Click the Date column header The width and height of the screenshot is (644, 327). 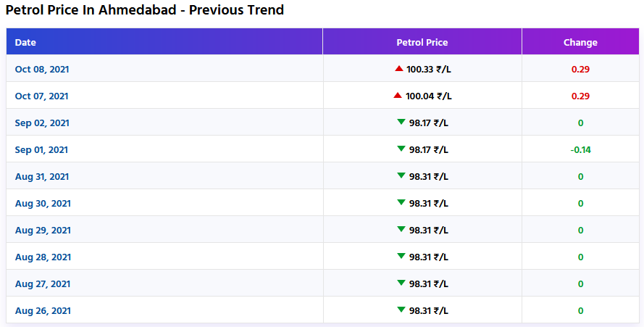pyautogui.click(x=25, y=42)
